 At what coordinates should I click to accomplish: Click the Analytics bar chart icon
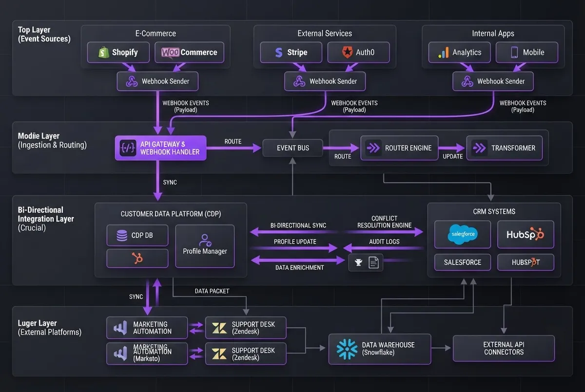(443, 53)
